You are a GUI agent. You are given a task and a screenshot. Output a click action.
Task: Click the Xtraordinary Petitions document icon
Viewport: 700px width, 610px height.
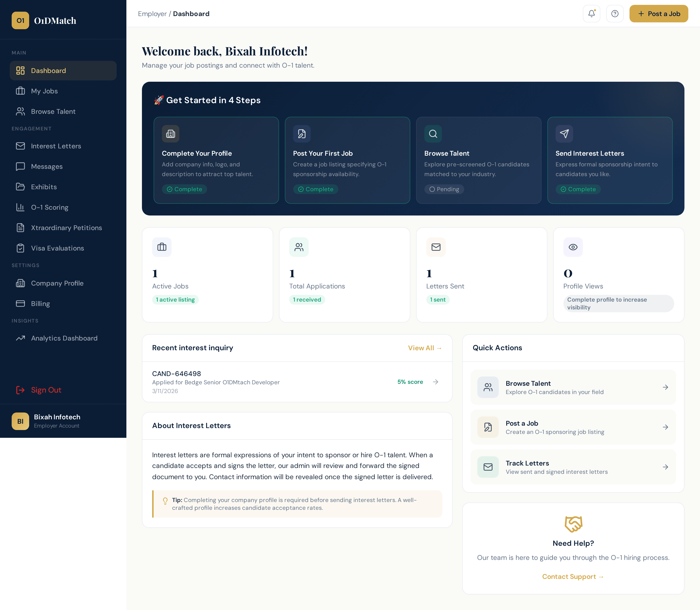20,228
